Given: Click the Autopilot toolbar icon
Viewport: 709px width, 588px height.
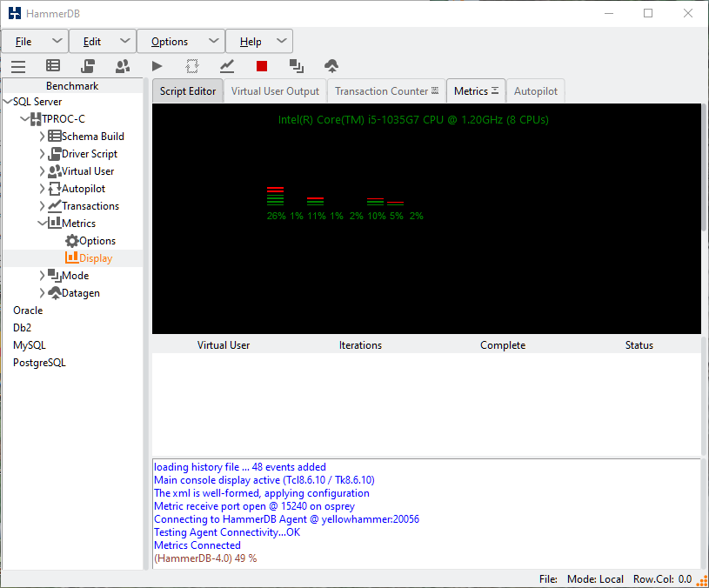Looking at the screenshot, I should tap(192, 66).
